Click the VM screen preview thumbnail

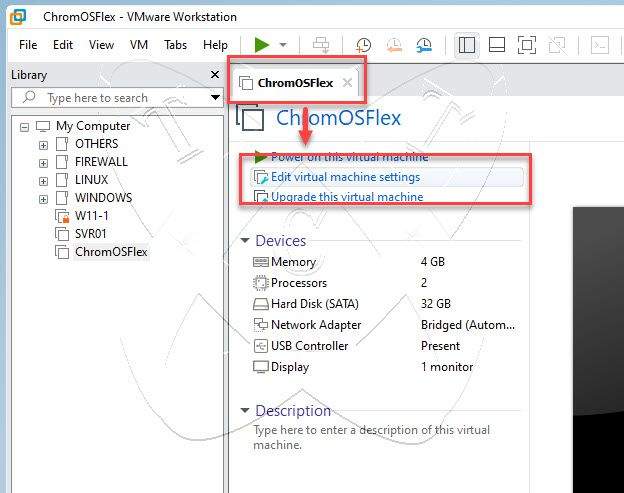pos(598,350)
